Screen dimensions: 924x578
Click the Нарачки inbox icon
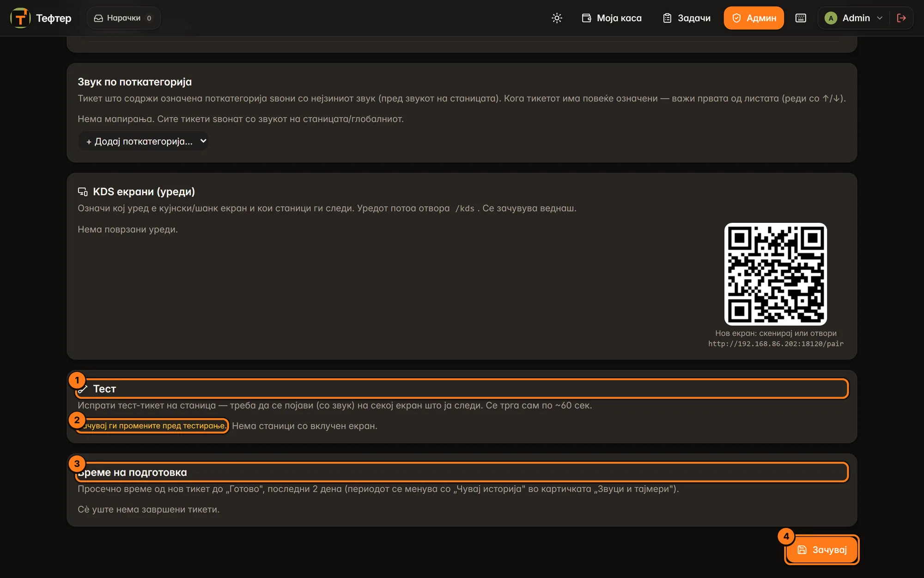coord(98,18)
